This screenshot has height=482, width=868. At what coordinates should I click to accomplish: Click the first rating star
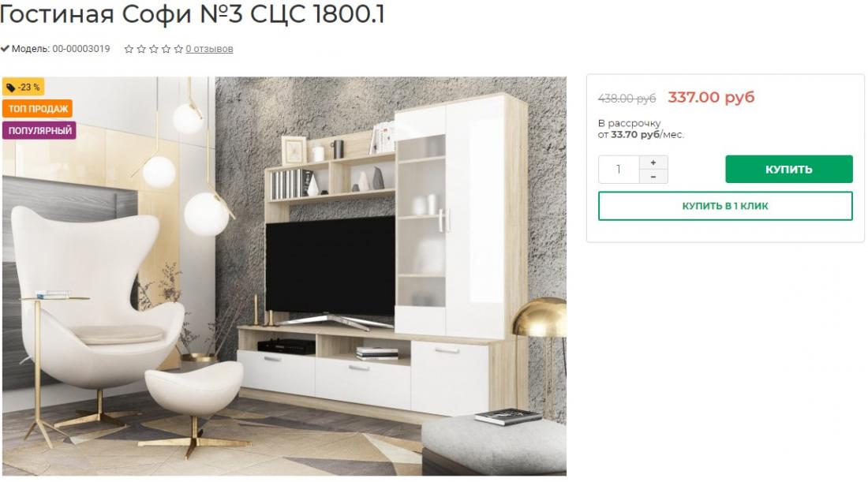click(x=129, y=49)
